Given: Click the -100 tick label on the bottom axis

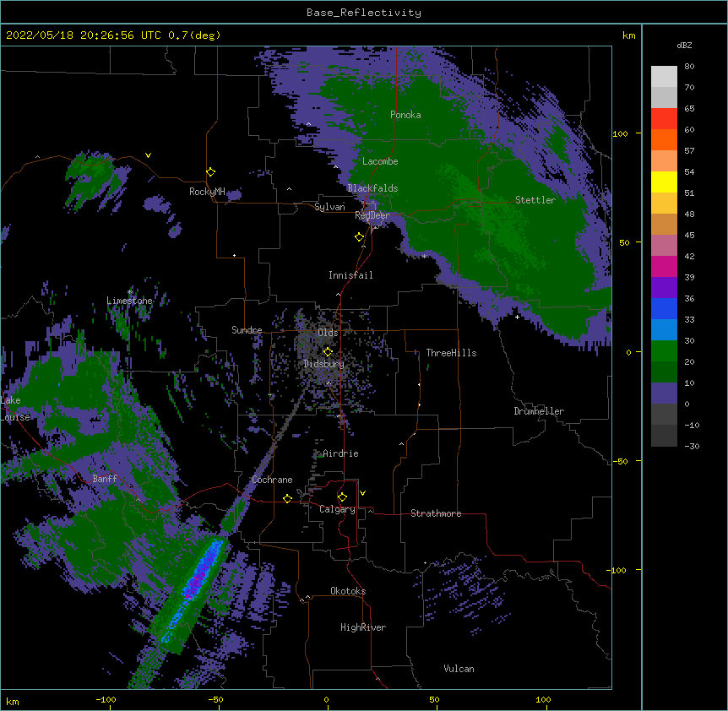Looking at the screenshot, I should (x=106, y=699).
